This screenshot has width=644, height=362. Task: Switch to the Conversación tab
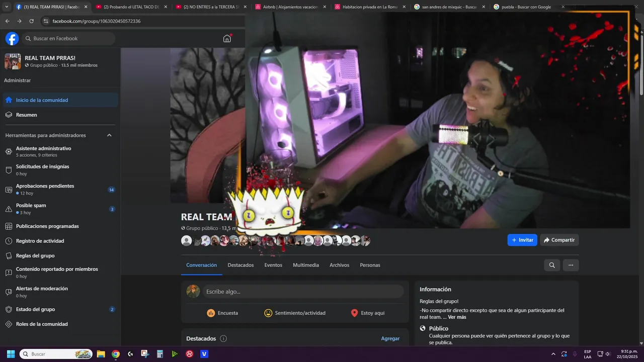click(201, 265)
